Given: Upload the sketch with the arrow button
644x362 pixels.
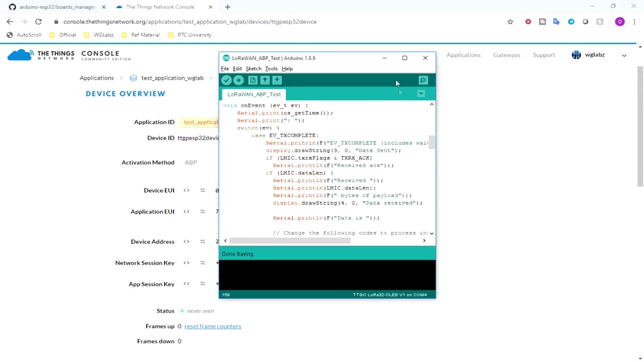Looking at the screenshot, I should pyautogui.click(x=238, y=80).
